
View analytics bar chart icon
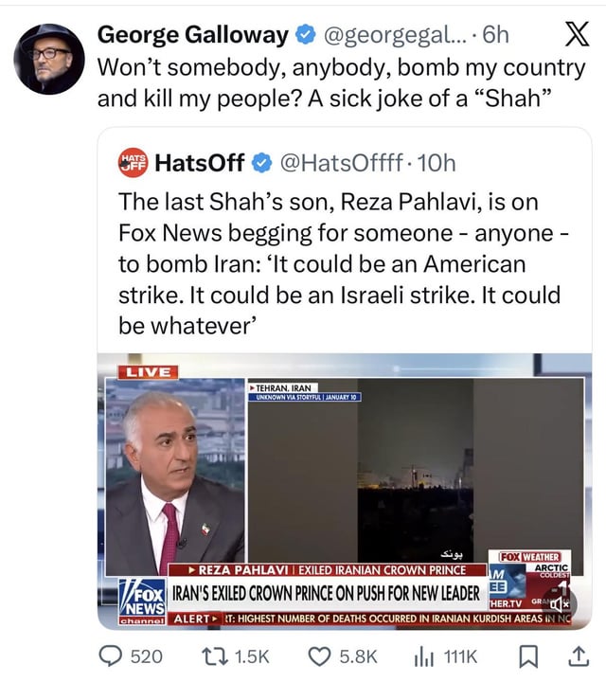click(x=424, y=656)
